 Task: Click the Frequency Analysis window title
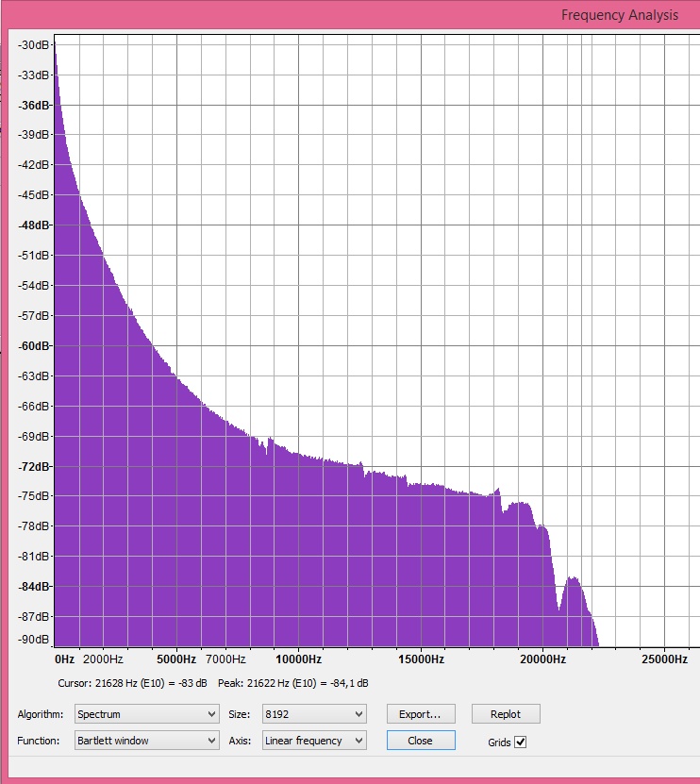point(620,15)
